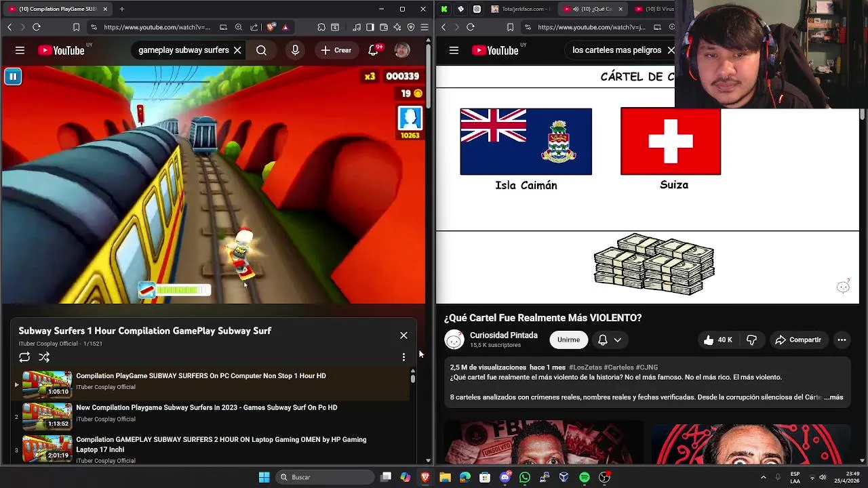Open the pinned Kick tab

point(444,9)
